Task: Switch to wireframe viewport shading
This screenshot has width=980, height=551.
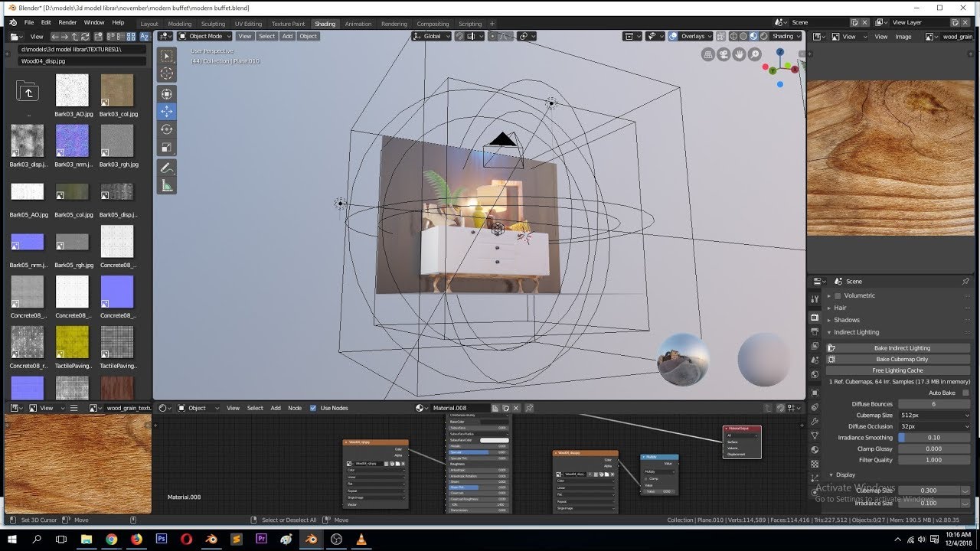Action: point(733,36)
